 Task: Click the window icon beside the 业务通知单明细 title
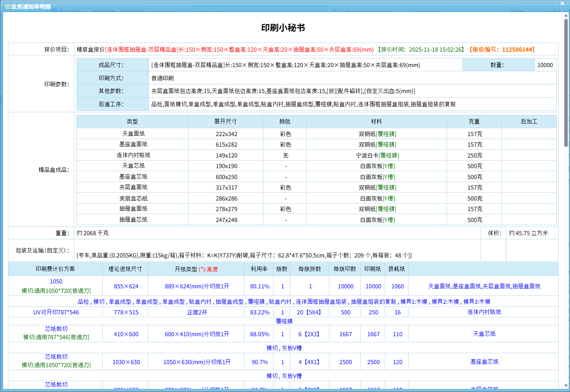click(x=8, y=6)
